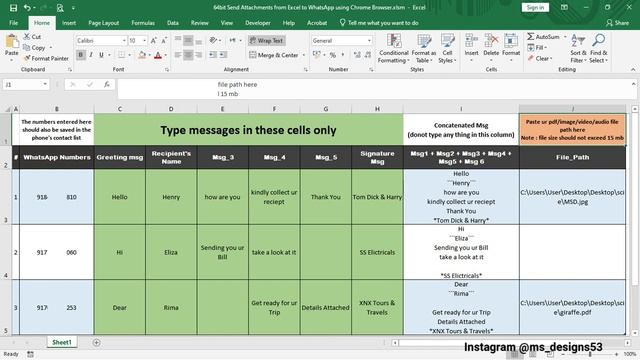Collapse the ribbon with the chevron
Viewport: 640px width, 360px height.
[633, 70]
